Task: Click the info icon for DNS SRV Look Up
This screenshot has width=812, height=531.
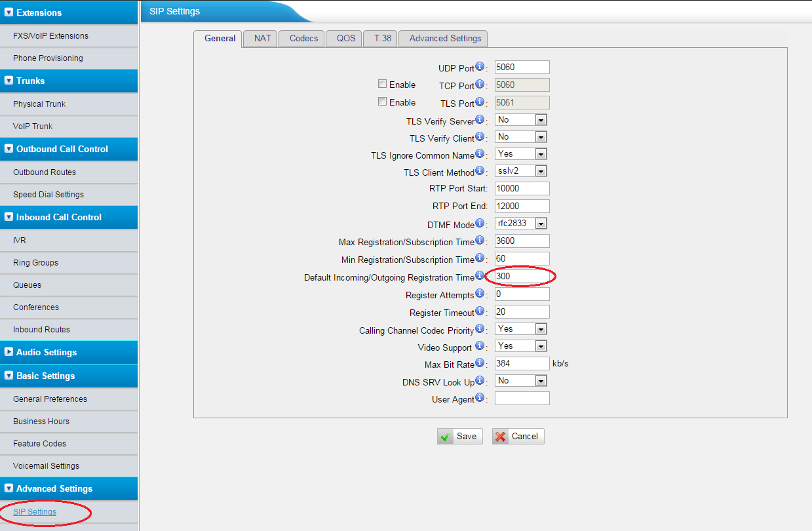Action: tap(480, 380)
